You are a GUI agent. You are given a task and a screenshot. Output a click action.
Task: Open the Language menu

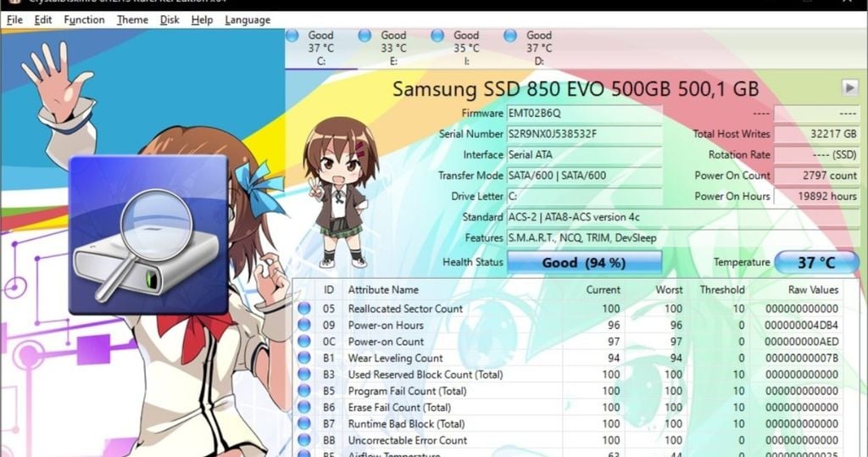[x=248, y=20]
